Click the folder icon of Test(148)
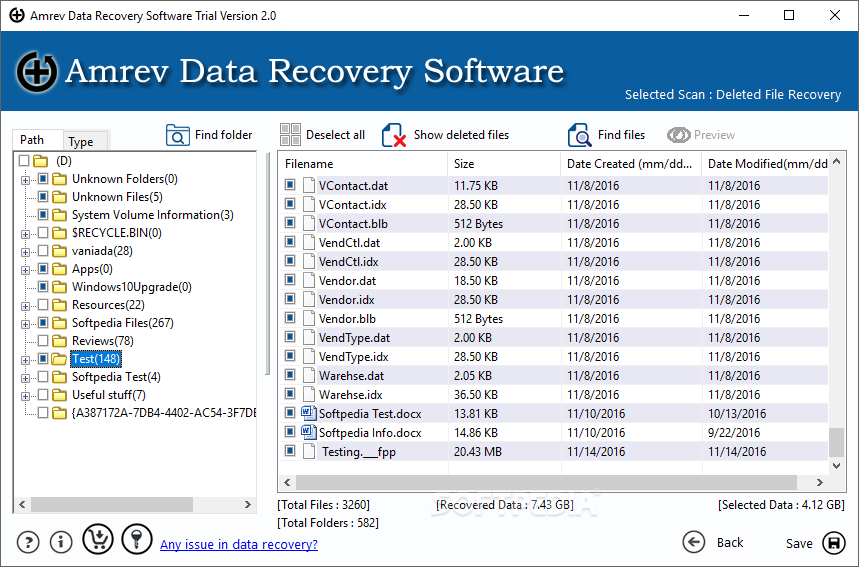 59,359
